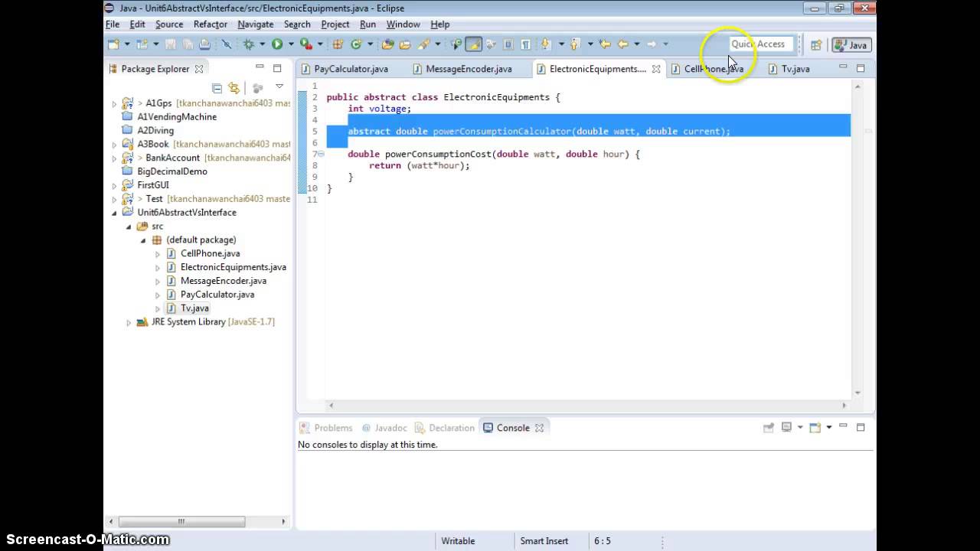980x551 pixels.
Task: Click the Last Edit Location icon
Action: coord(605,44)
